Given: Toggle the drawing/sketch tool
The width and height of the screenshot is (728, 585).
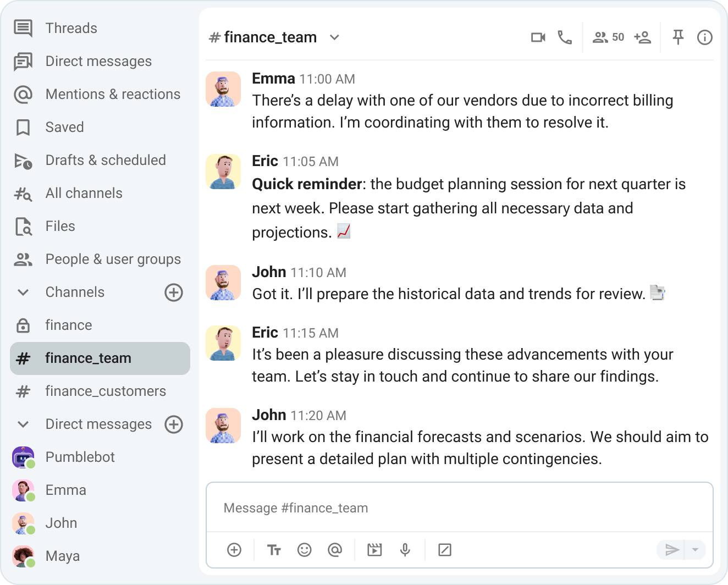Looking at the screenshot, I should click(445, 549).
